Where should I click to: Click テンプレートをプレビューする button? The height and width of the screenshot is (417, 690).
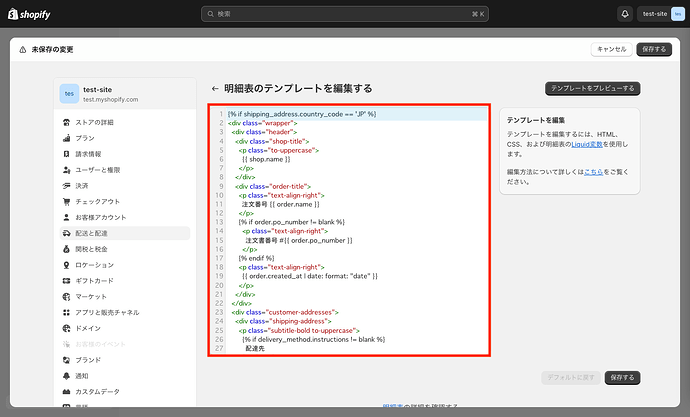click(x=593, y=88)
